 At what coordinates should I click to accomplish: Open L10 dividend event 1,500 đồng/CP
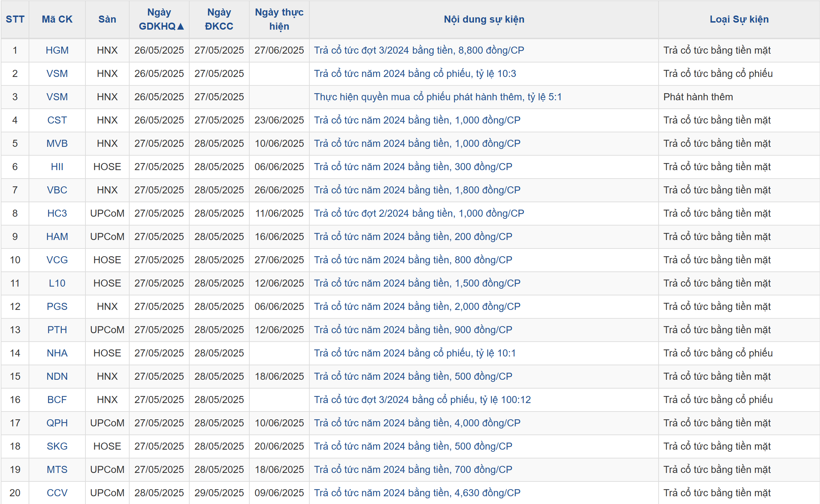click(x=417, y=283)
